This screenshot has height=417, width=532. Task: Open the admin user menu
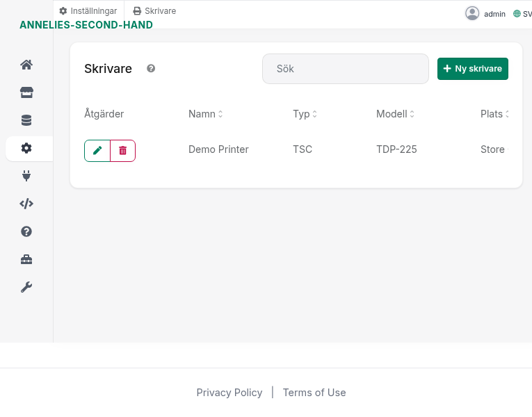[x=485, y=13]
